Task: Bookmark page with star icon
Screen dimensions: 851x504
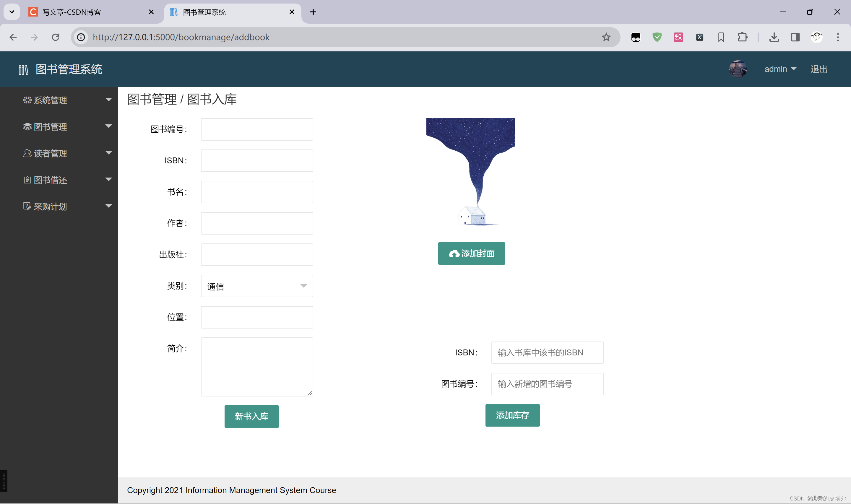Action: (x=606, y=37)
